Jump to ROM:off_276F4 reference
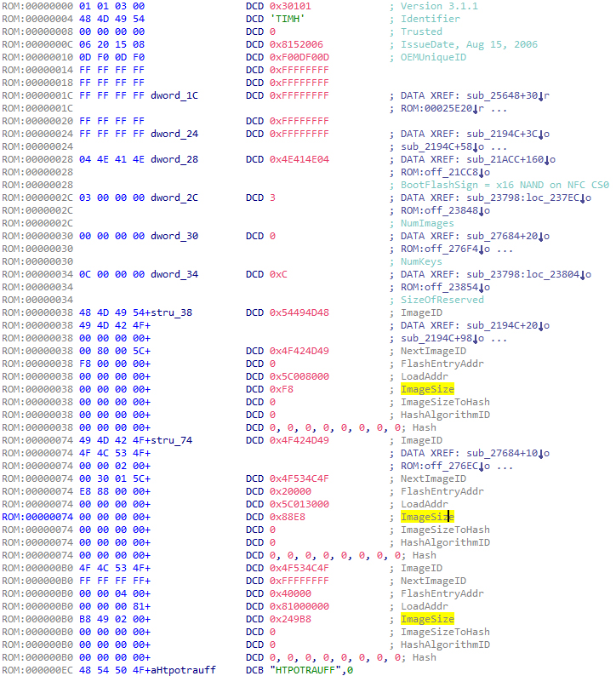The height and width of the screenshot is (676, 616). click(x=439, y=249)
